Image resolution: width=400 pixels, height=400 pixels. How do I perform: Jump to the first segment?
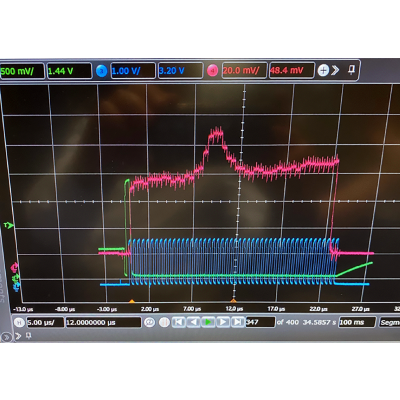179,322
